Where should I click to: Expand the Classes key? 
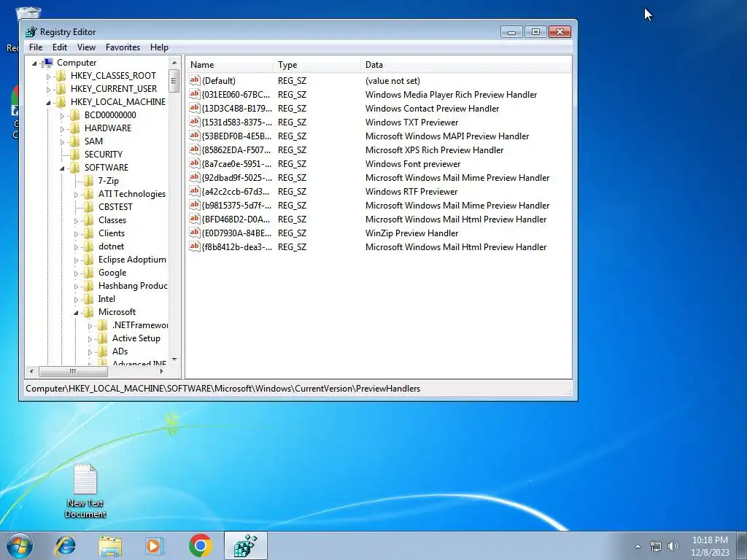coord(76,220)
